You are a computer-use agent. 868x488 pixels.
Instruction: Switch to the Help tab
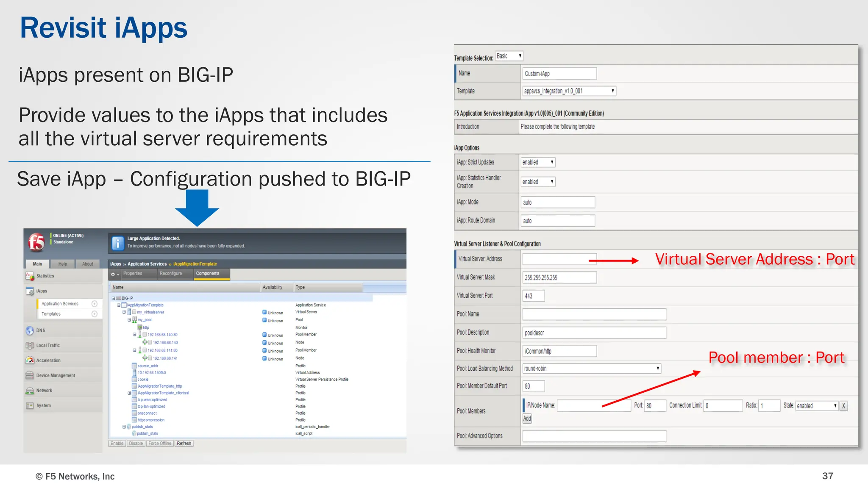(x=63, y=264)
